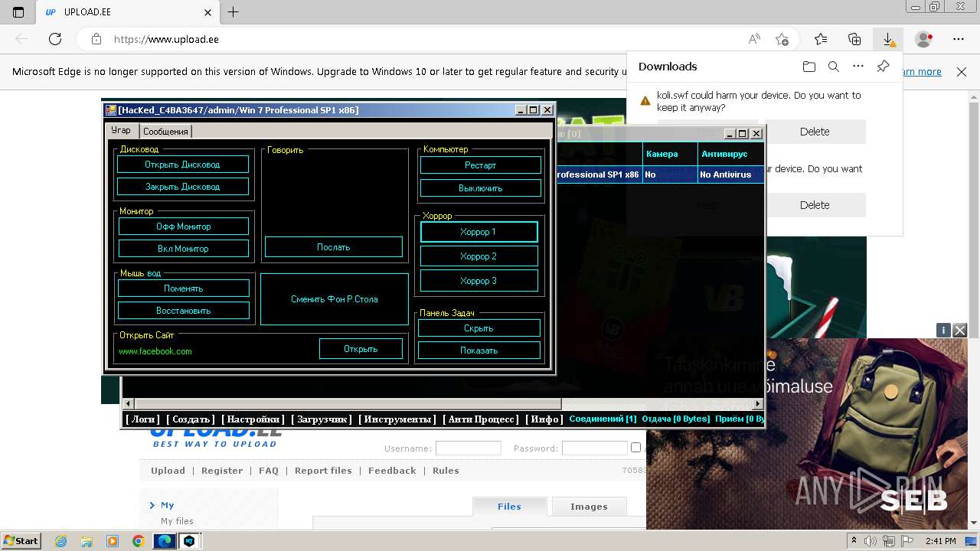Image resolution: width=980 pixels, height=551 pixels.
Task: Open the Favorites list icon
Action: [x=821, y=39]
